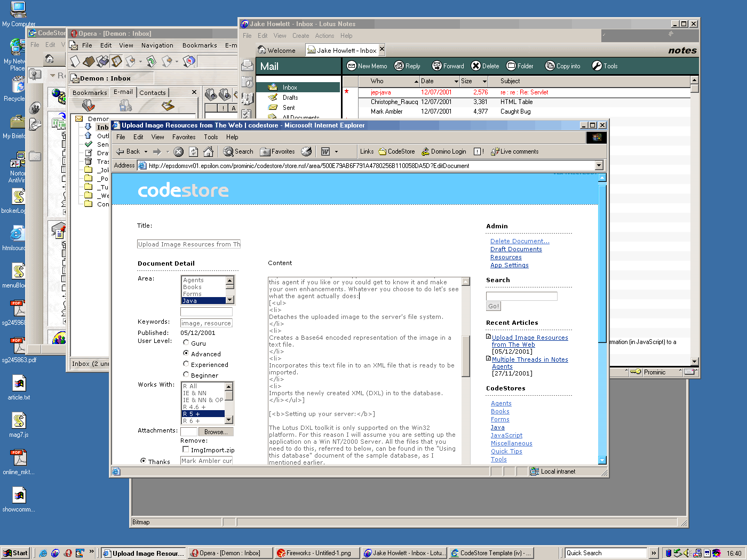The height and width of the screenshot is (560, 747).
Task: Switch to the Fireworks taskbar button
Action: pyautogui.click(x=317, y=553)
